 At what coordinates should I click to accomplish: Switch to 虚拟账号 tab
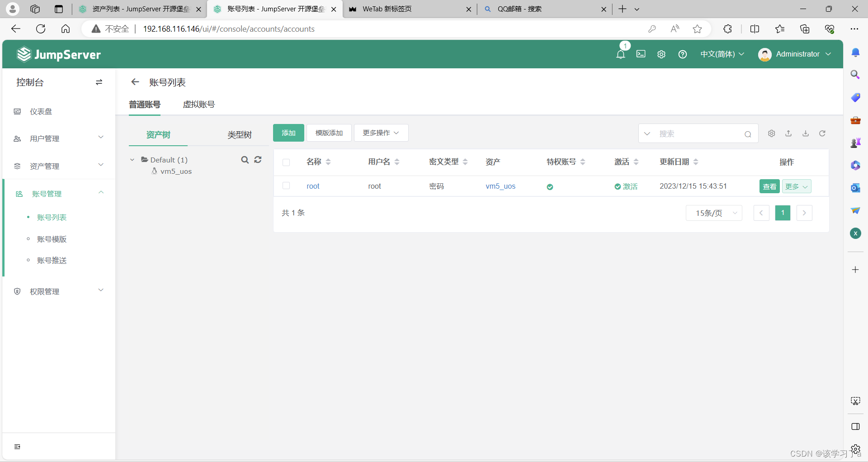point(199,105)
